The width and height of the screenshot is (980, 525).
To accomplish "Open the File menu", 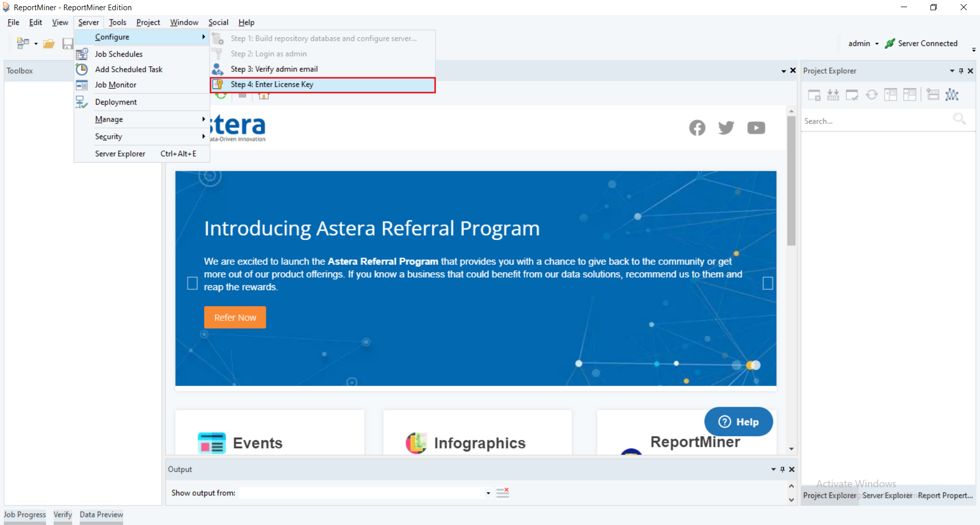I will pyautogui.click(x=13, y=22).
